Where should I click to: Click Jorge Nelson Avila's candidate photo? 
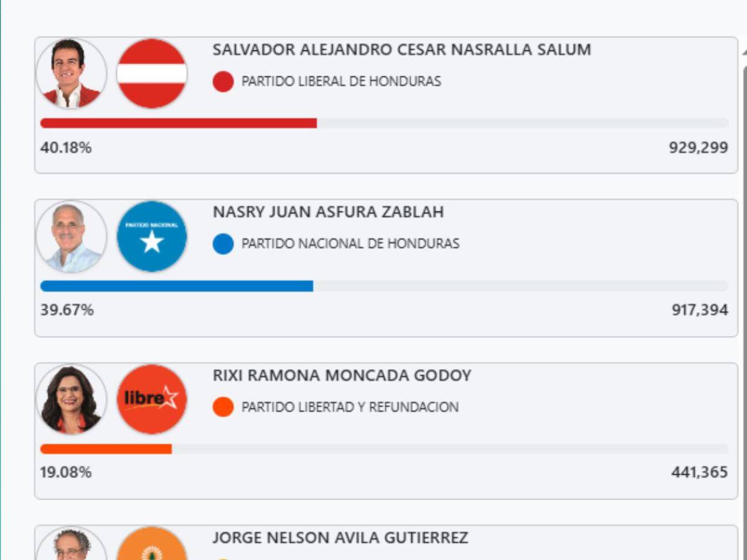(72, 545)
